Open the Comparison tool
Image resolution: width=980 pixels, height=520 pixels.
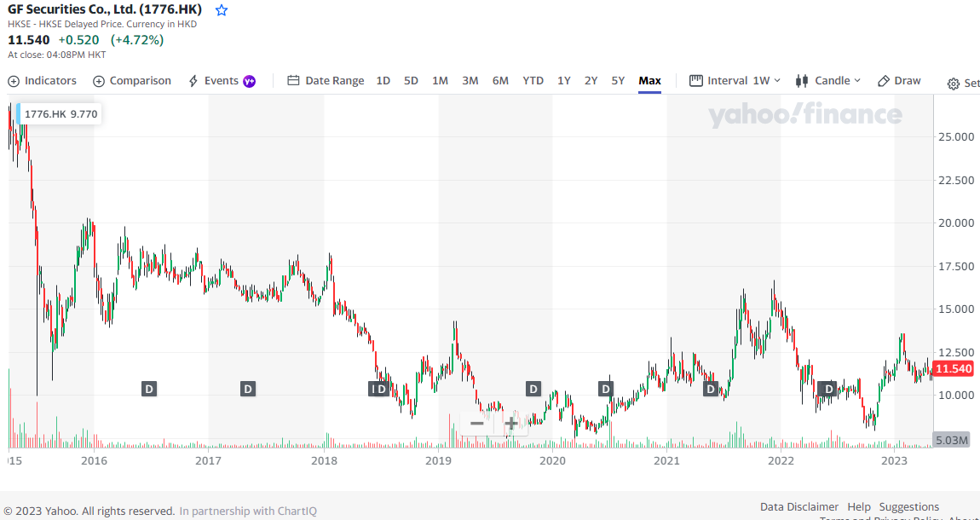132,81
